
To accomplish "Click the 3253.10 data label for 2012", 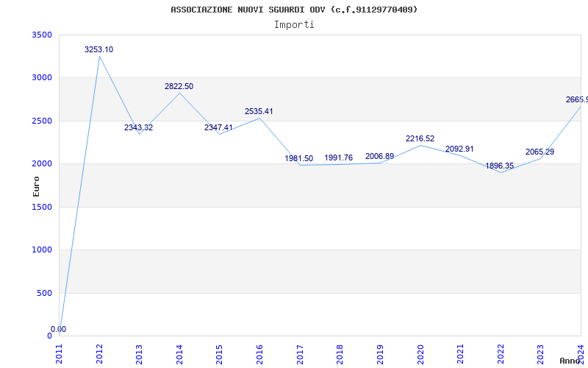I will click(x=98, y=50).
